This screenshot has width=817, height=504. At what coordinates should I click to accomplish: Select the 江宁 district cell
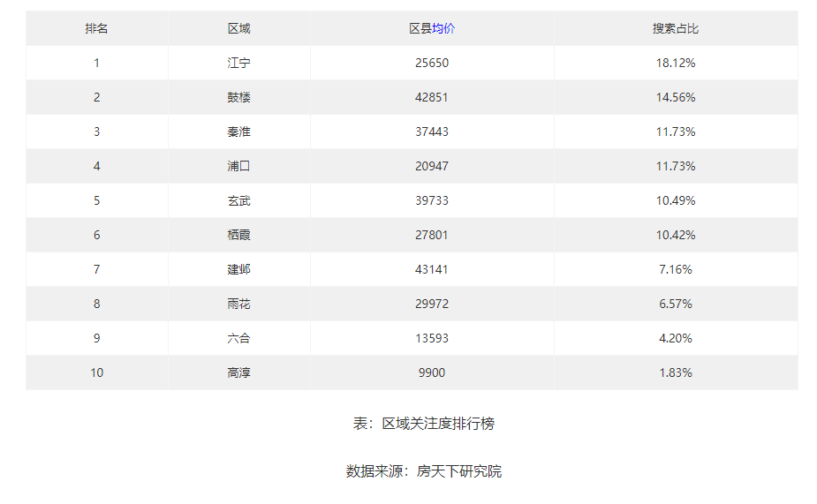[x=239, y=63]
